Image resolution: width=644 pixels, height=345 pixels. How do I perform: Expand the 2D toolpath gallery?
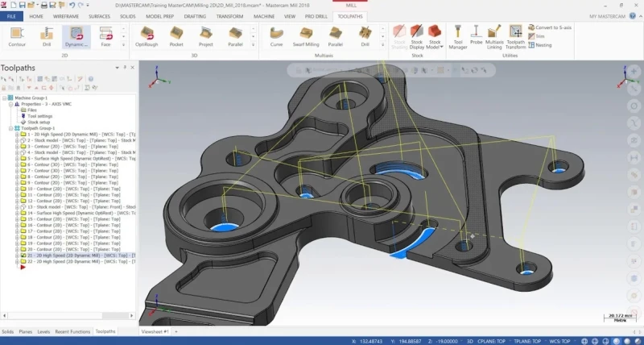click(x=123, y=44)
